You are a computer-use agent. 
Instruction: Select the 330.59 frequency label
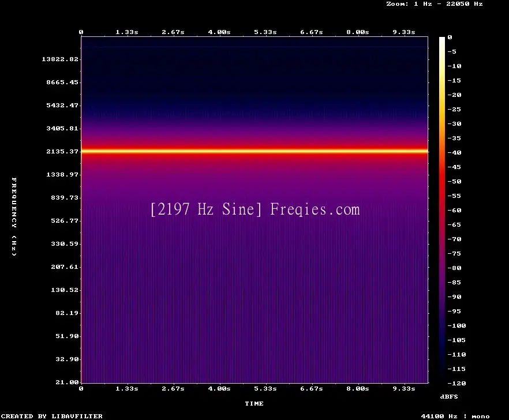click(65, 243)
